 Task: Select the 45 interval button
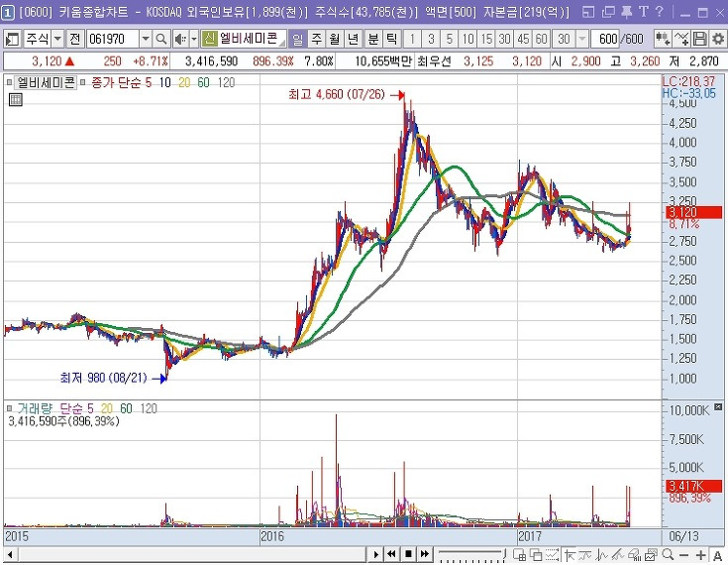tap(523, 39)
